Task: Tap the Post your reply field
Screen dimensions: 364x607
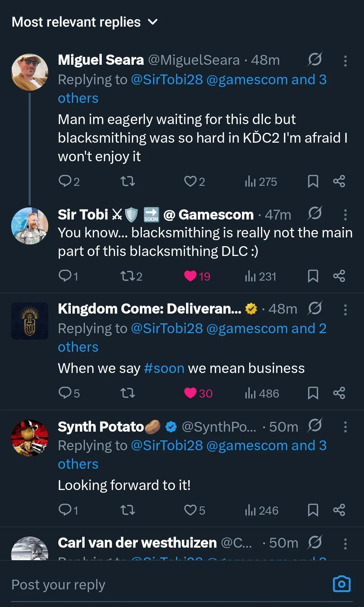Action: pyautogui.click(x=169, y=585)
